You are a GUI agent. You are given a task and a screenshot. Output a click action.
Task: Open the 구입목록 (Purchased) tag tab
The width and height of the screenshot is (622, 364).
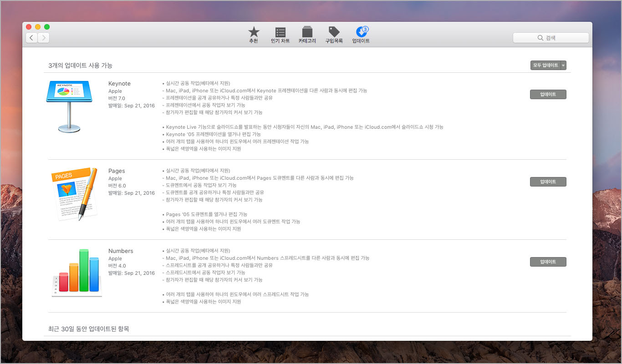point(334,35)
